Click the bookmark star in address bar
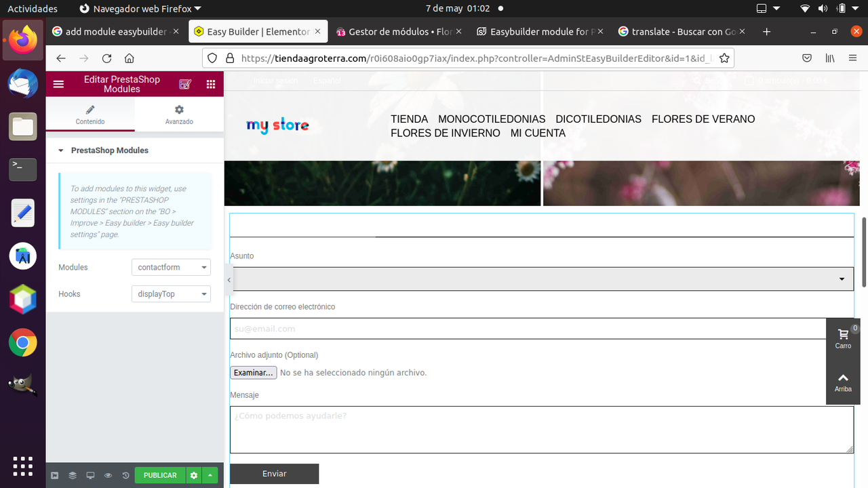The image size is (868, 488). 724,58
